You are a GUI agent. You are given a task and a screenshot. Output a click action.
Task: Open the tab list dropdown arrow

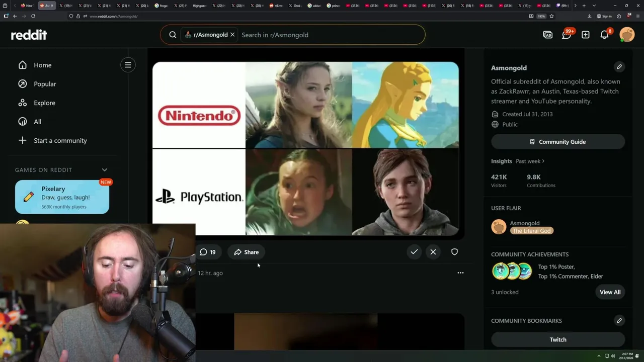[594, 6]
